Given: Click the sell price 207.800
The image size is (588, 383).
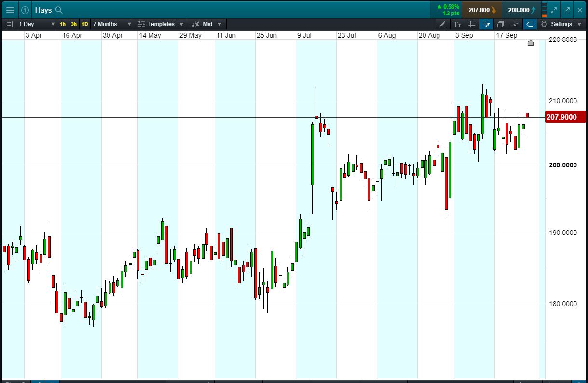Looking at the screenshot, I should (481, 10).
